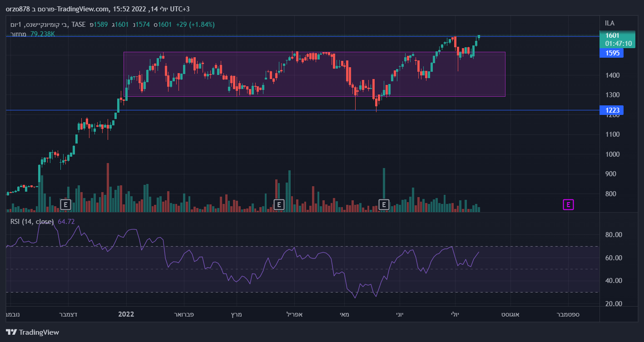
Task: Click the 80.00 level on RSI scale
Action: (613, 235)
